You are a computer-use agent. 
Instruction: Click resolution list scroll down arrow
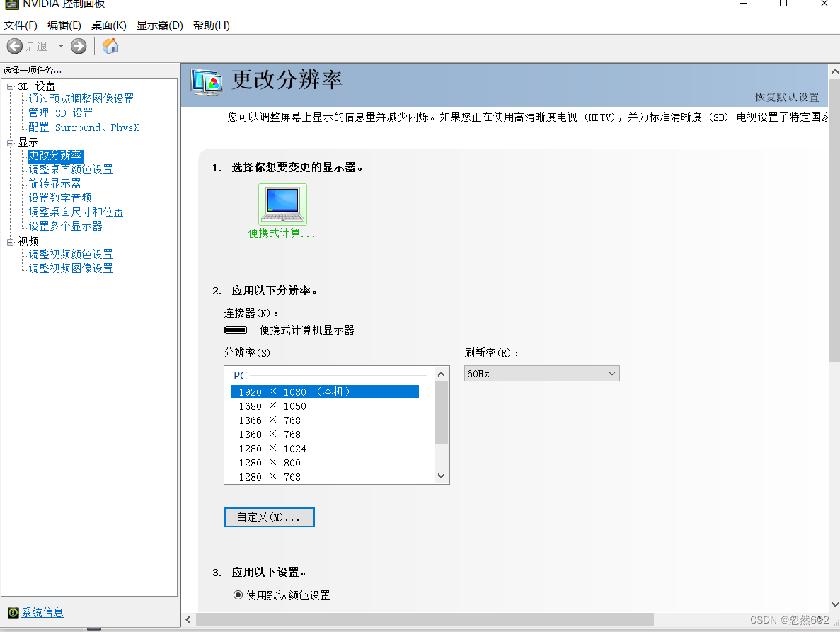point(441,476)
